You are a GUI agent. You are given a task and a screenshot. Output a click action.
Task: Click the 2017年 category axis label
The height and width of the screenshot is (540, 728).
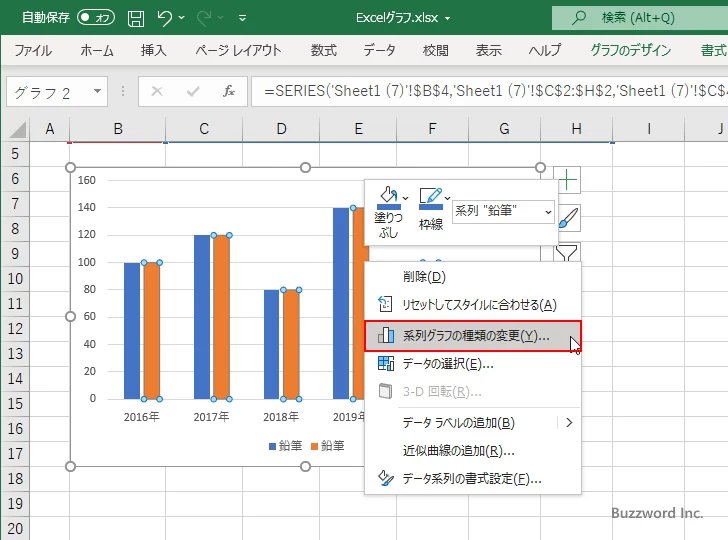point(211,416)
